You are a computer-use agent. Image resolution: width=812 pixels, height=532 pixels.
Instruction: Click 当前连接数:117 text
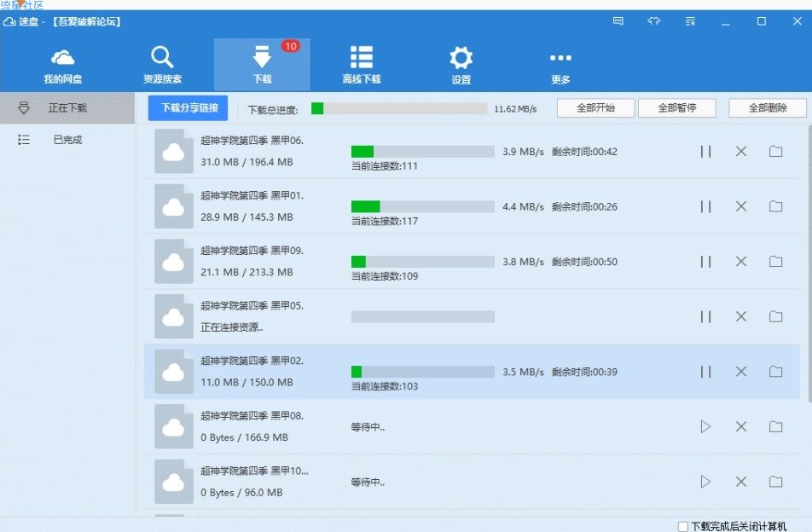coord(384,221)
